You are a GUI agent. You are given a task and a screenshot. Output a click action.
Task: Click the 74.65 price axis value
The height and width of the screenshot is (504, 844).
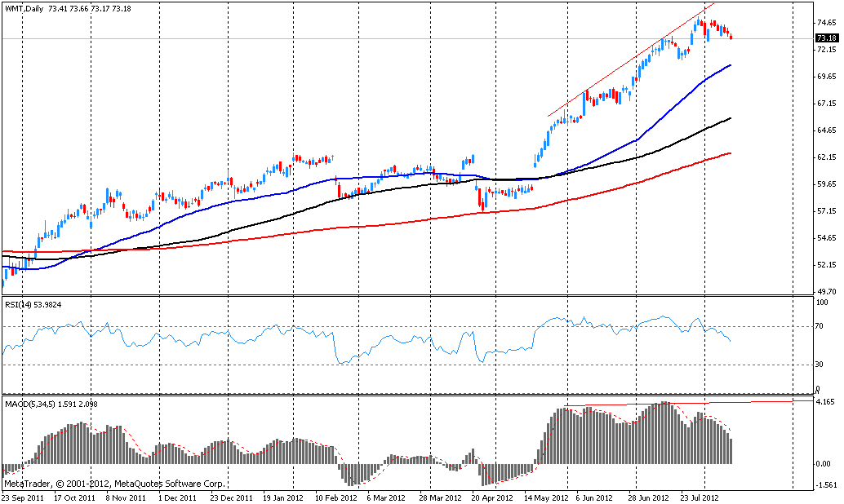tap(826, 23)
